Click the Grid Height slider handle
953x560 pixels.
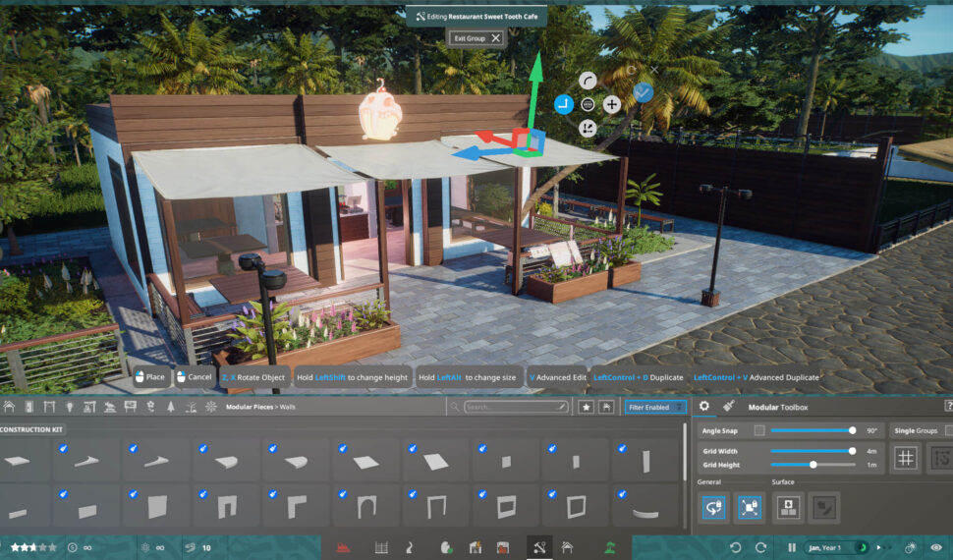[813, 465]
